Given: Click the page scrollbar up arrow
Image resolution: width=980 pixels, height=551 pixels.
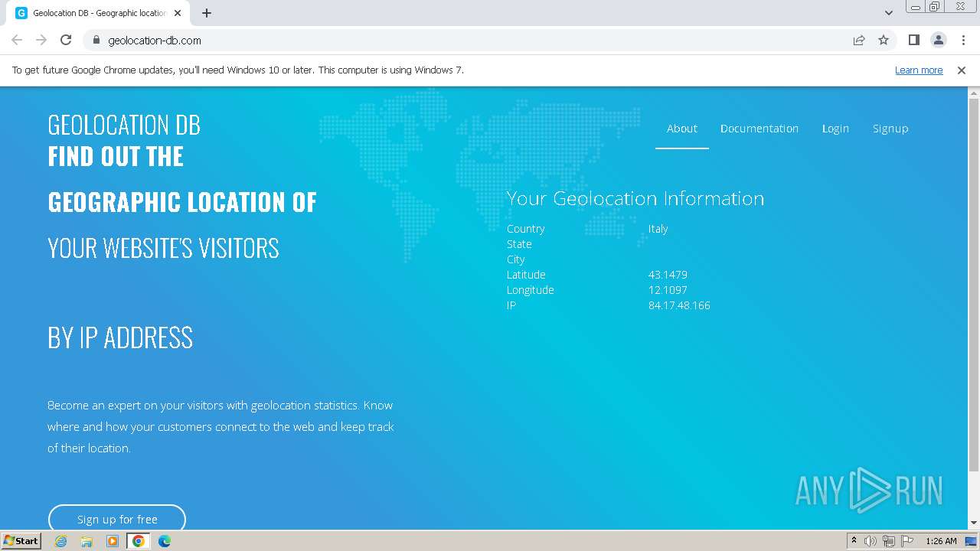Looking at the screenshot, I should (x=974, y=93).
